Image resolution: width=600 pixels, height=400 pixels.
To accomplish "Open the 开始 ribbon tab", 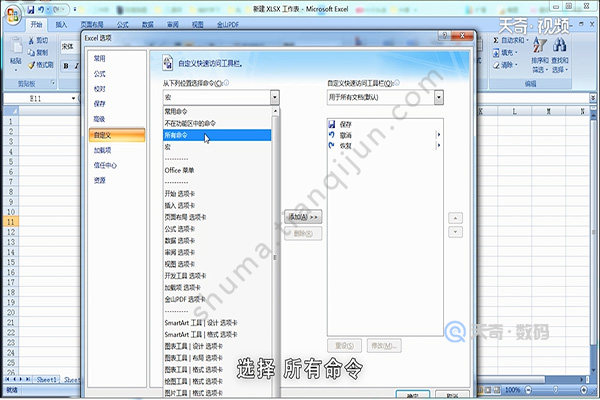I will (x=36, y=24).
